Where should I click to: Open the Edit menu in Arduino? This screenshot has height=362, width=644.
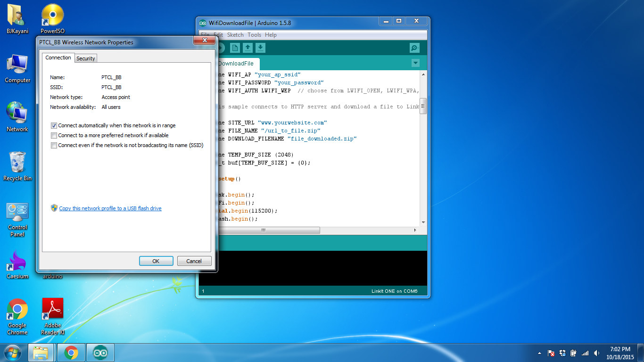coord(218,35)
